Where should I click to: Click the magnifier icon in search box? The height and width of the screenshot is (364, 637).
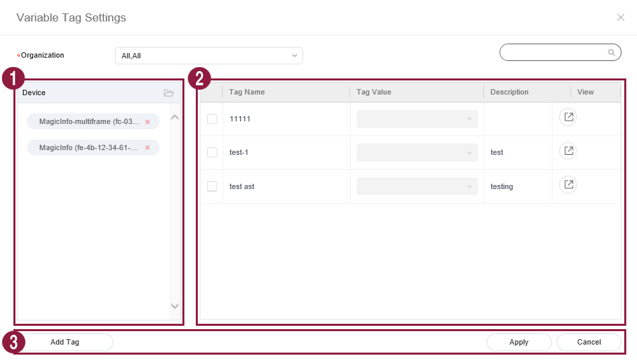pyautogui.click(x=611, y=52)
